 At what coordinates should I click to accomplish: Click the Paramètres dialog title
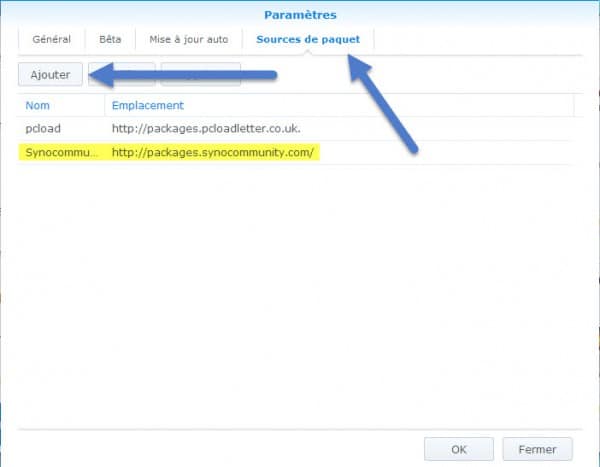pyautogui.click(x=300, y=15)
